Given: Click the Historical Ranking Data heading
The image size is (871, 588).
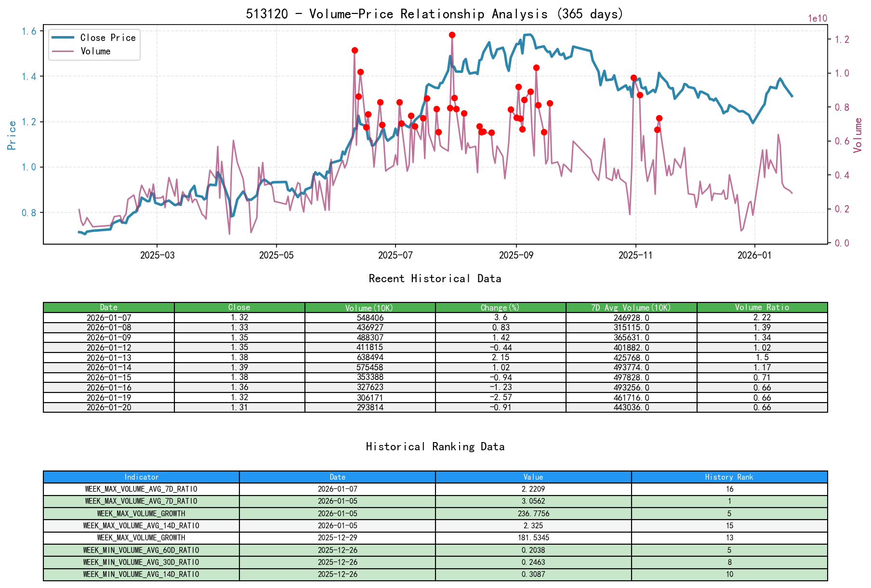Looking at the screenshot, I should 435,446.
